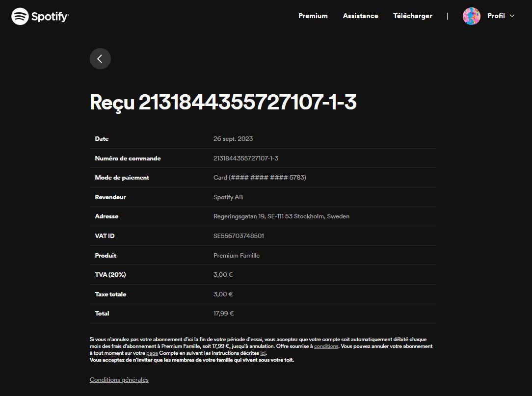
Task: Click the 'Produit' row label
Action: pos(106,256)
